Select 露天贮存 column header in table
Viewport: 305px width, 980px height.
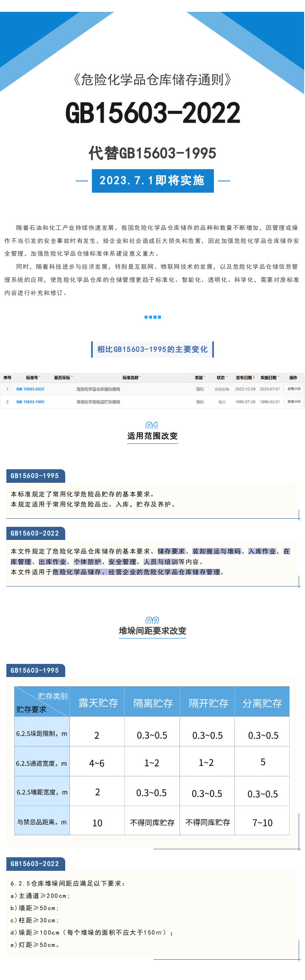pos(97,703)
